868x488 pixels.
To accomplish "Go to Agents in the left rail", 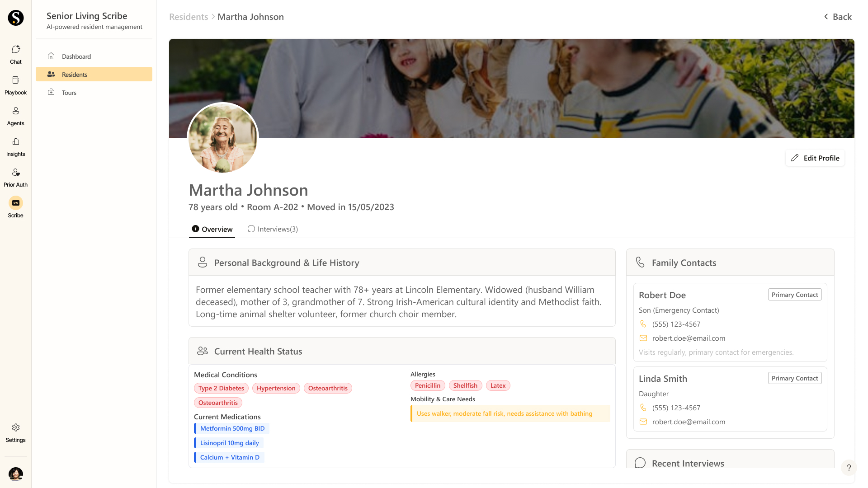I will pos(16,111).
